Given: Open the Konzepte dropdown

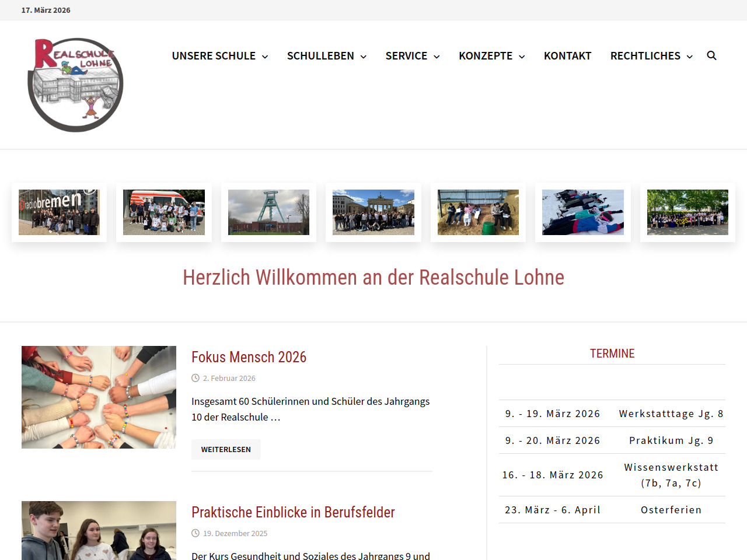Looking at the screenshot, I should pos(491,56).
